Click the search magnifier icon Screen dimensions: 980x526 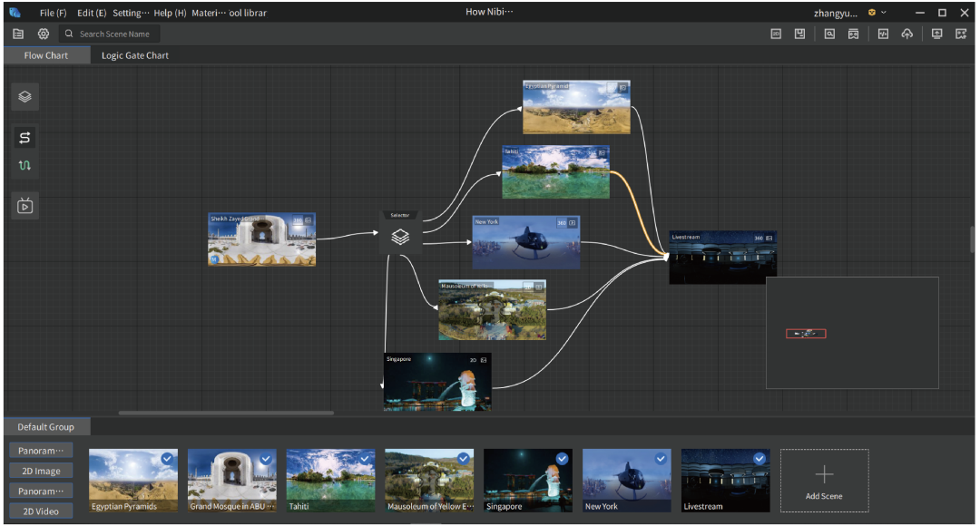pos(69,34)
